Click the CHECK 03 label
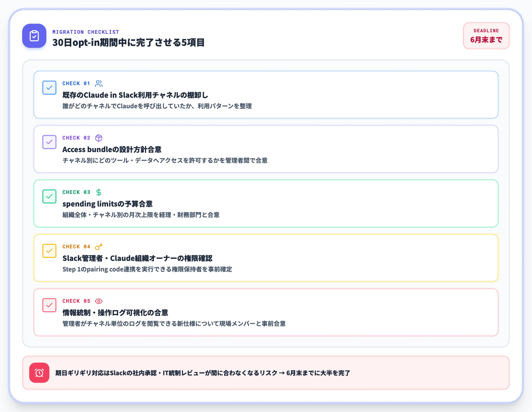Screen dimensions: 532x412 pos(76,192)
